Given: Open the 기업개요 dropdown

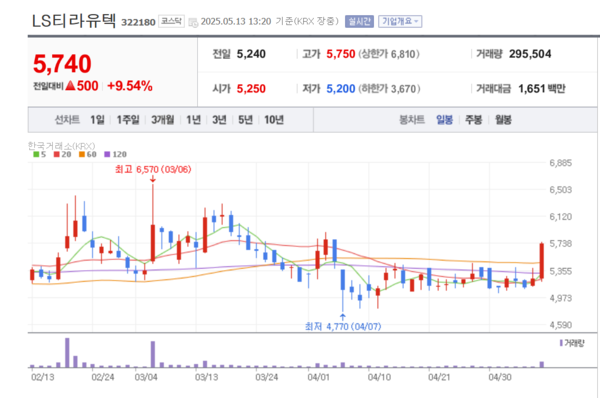Looking at the screenshot, I should click(x=400, y=21).
